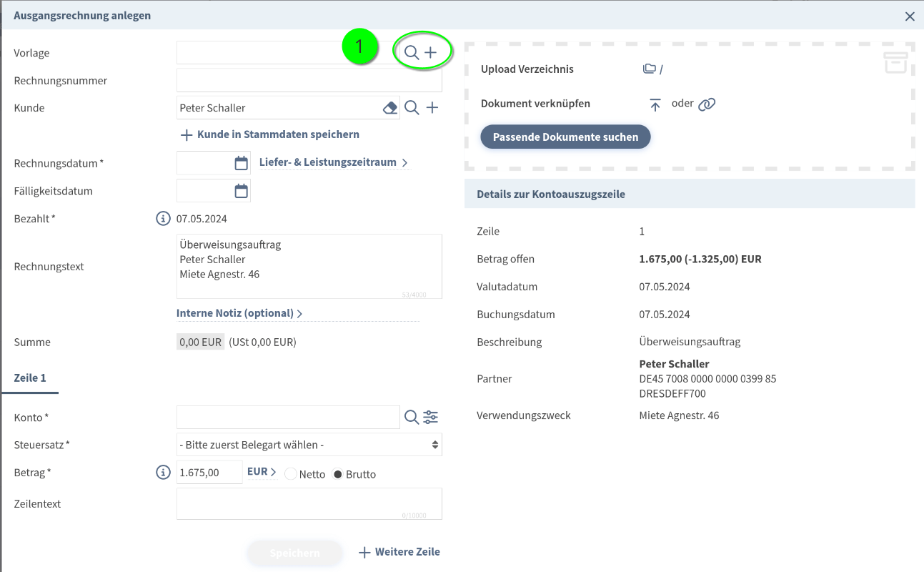Click the upload arrow icon
Image resolution: width=924 pixels, height=572 pixels.
[x=655, y=104]
